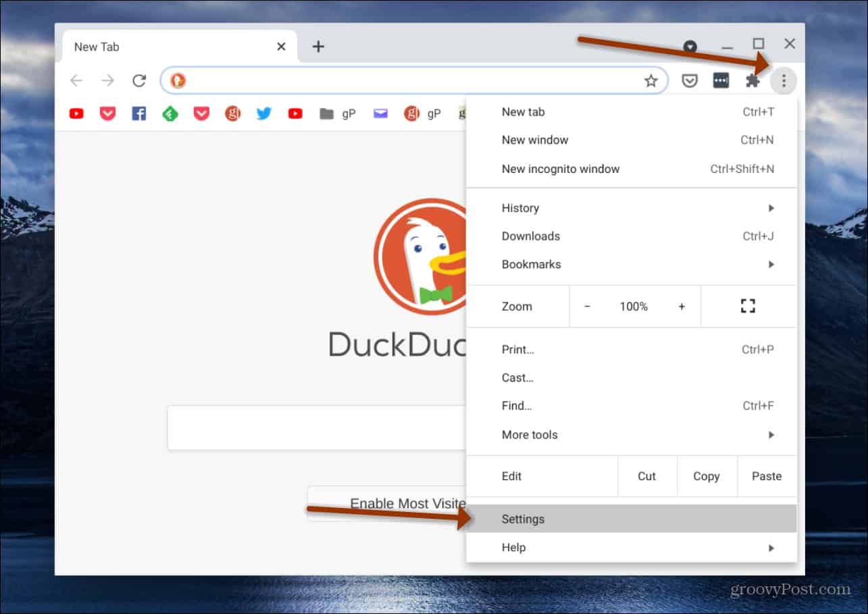
Task: Select Cast… in the menu
Action: [x=632, y=378]
